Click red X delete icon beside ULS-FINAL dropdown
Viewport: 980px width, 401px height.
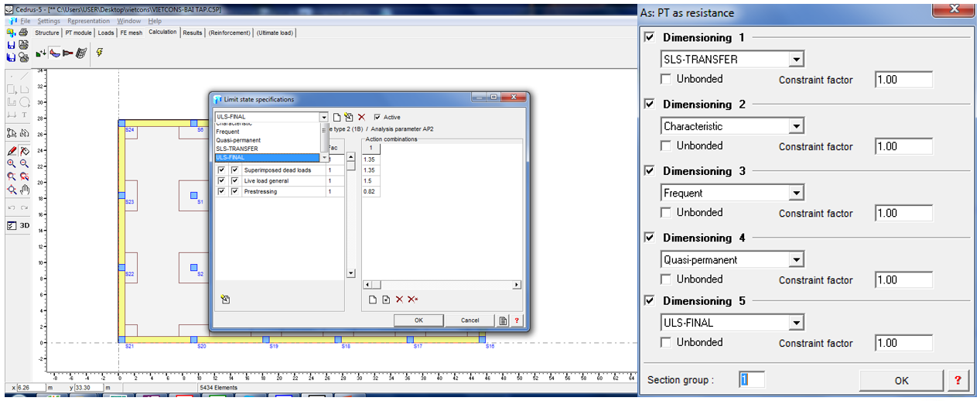tap(361, 117)
